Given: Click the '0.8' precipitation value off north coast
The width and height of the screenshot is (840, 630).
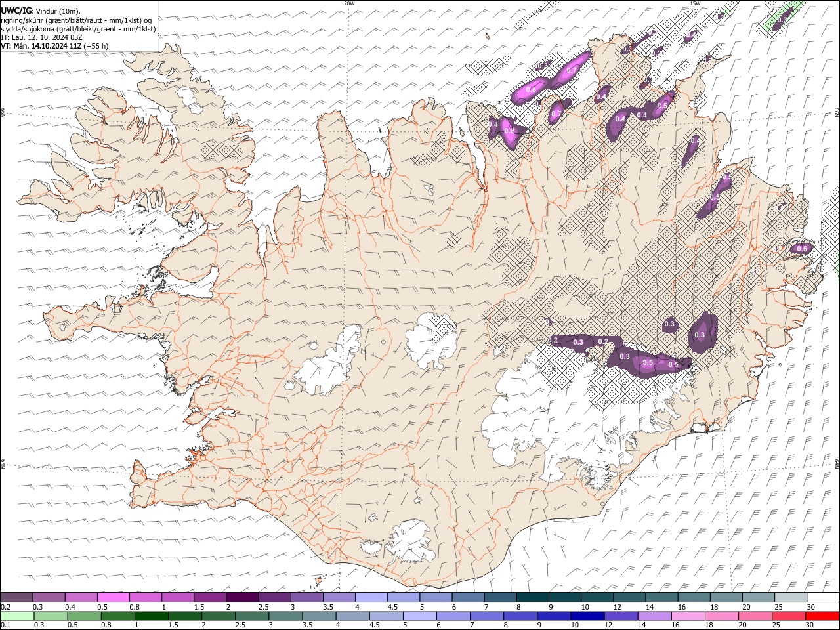Looking at the screenshot, I should [531, 89].
